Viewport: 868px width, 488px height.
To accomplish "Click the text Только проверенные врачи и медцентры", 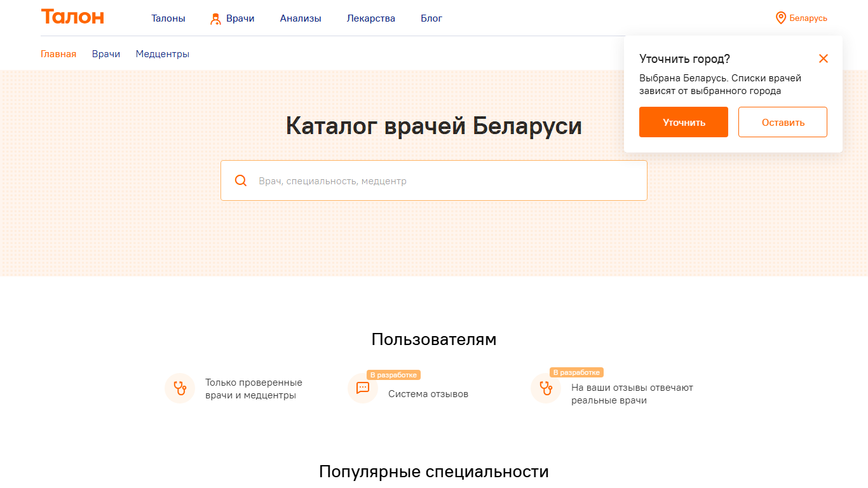I will tap(254, 389).
